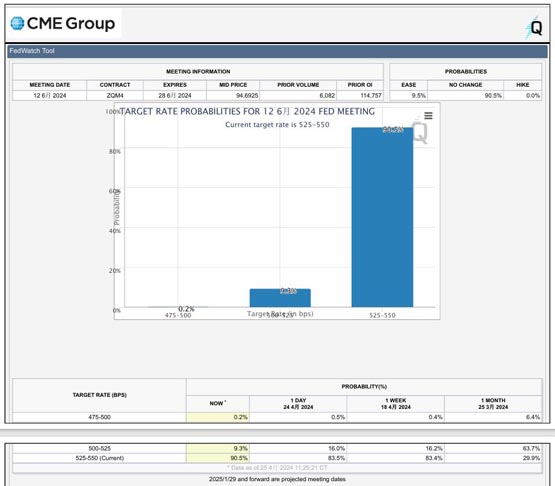Open the FedWatch Tool header tab
The width and height of the screenshot is (555, 486).
(x=32, y=51)
